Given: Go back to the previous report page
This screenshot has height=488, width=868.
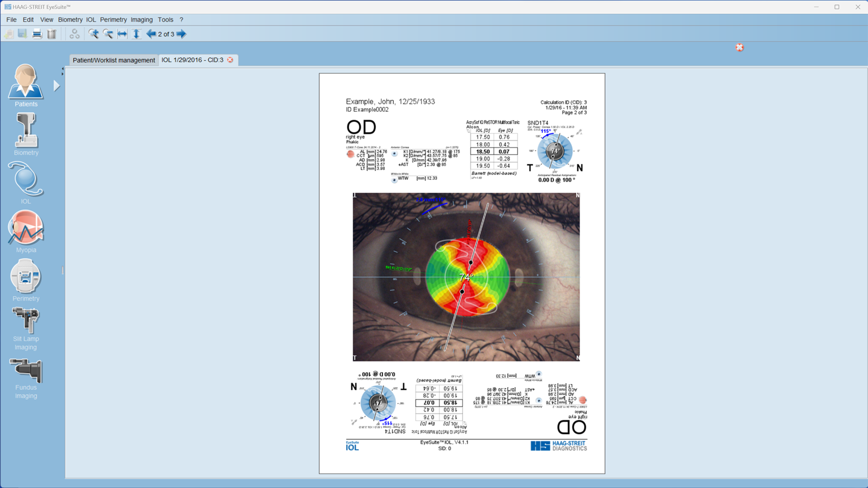Looking at the screenshot, I should pyautogui.click(x=151, y=34).
